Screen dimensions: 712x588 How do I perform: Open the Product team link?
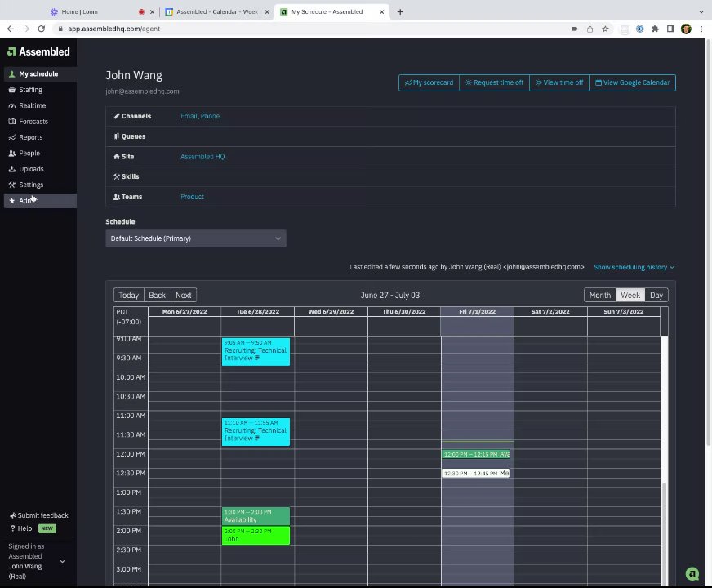(x=192, y=197)
